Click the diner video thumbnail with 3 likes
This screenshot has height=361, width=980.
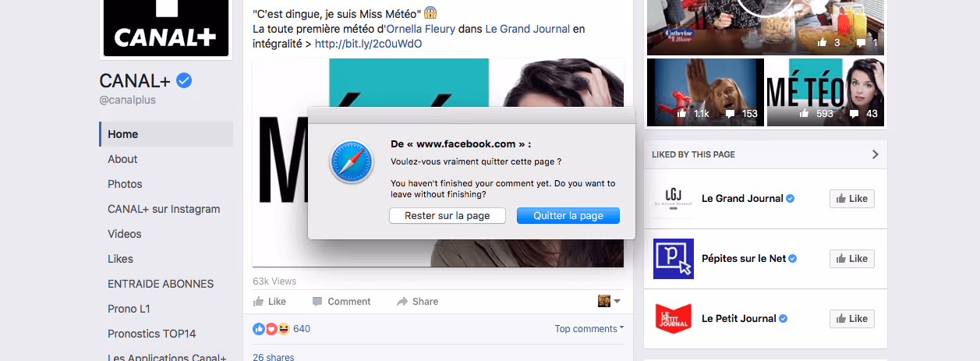tap(766, 27)
